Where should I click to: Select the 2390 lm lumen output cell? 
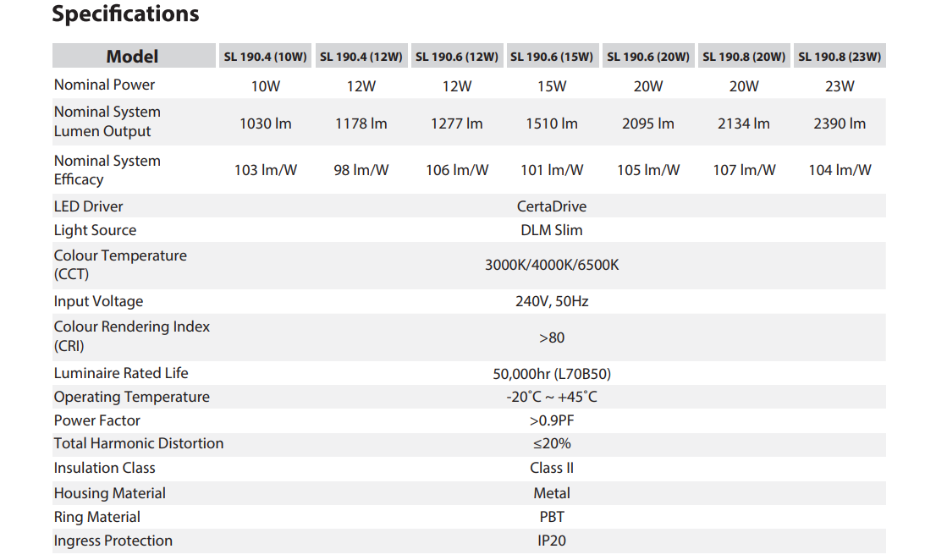click(840, 124)
